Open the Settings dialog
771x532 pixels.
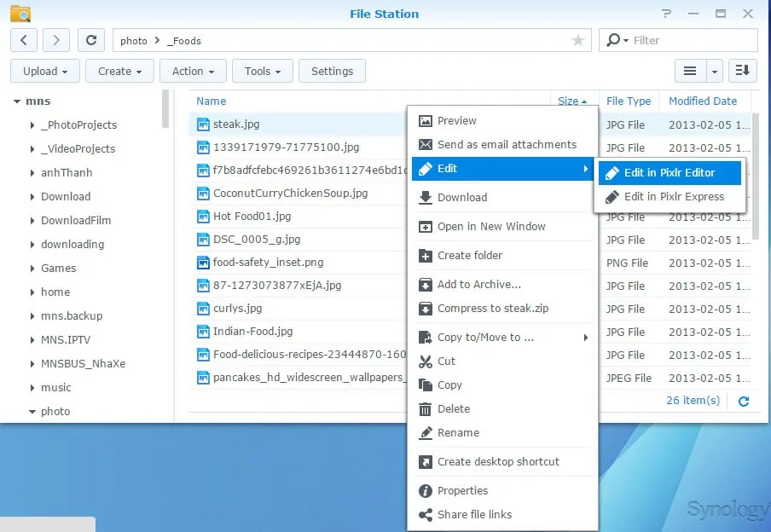(332, 71)
